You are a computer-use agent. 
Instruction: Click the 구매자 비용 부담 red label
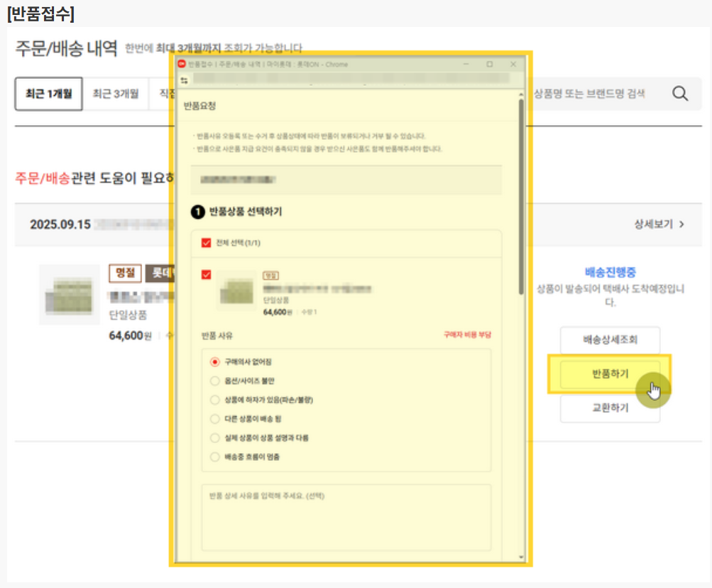[x=467, y=335]
